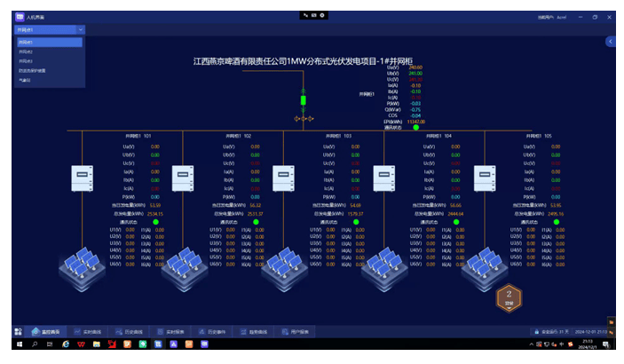Click the settings gear in top center toolbar

point(322,15)
